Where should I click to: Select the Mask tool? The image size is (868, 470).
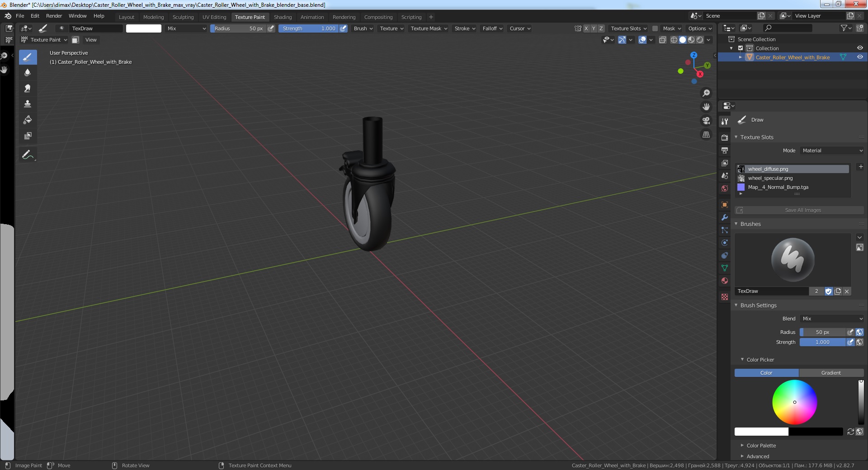(28, 136)
